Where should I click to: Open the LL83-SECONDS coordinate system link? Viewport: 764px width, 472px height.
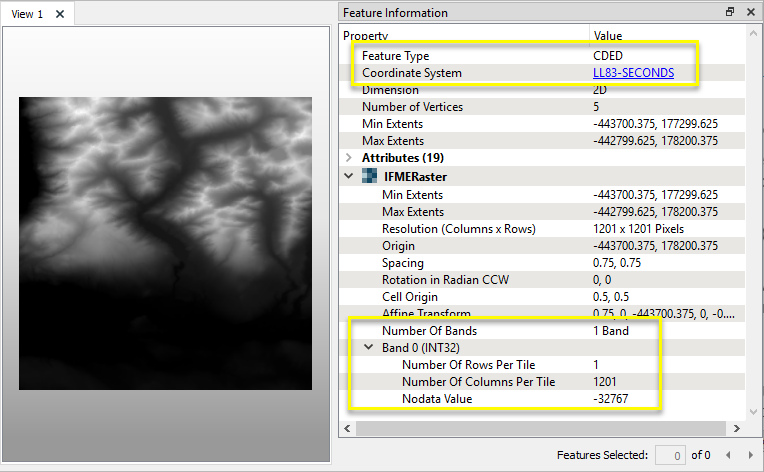click(x=633, y=73)
